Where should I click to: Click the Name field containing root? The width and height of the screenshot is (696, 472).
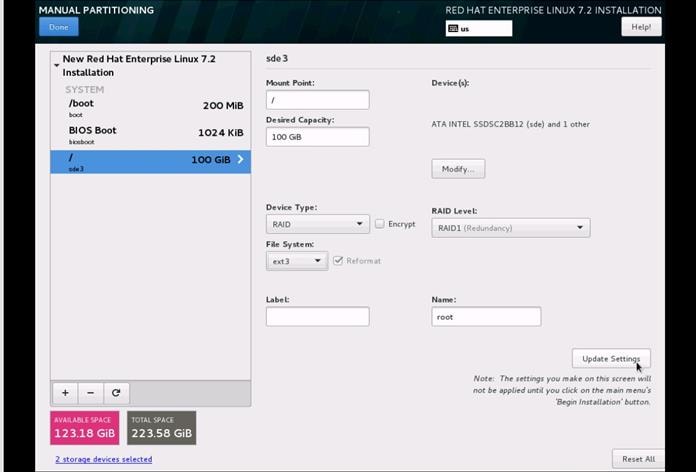(486, 317)
